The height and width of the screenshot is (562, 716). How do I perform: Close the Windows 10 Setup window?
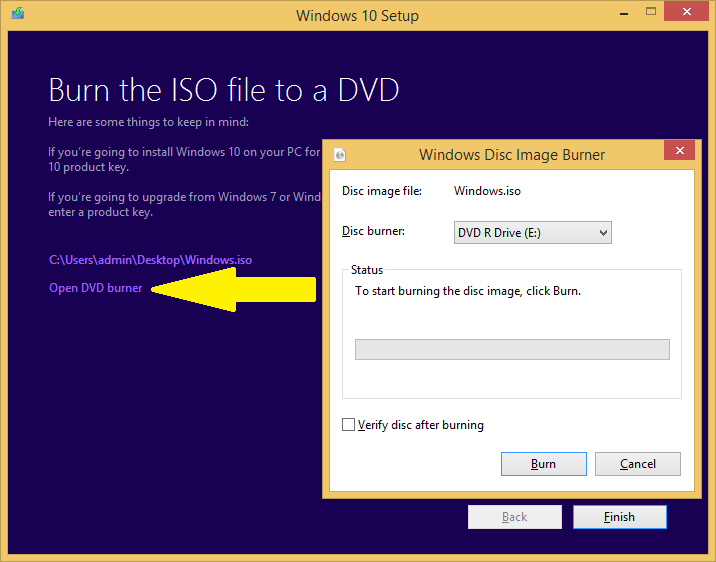point(686,11)
